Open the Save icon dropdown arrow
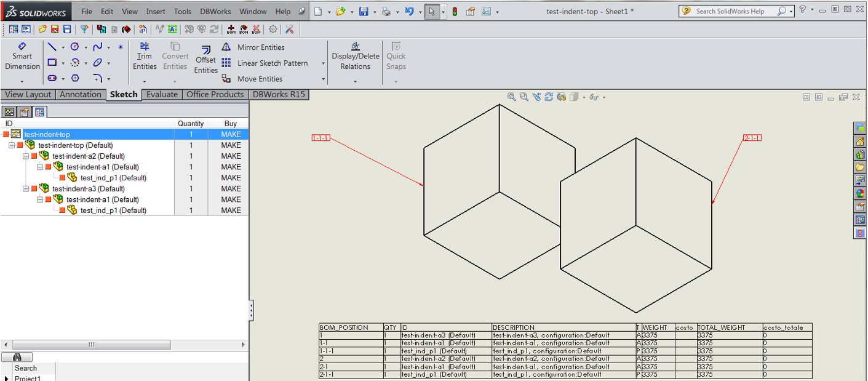This screenshot has width=868, height=381. [x=374, y=12]
